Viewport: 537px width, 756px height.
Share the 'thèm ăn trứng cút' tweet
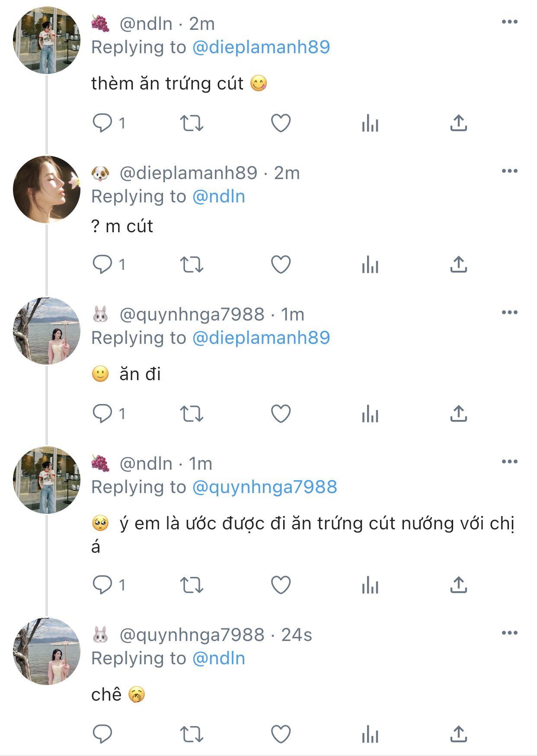(x=458, y=123)
